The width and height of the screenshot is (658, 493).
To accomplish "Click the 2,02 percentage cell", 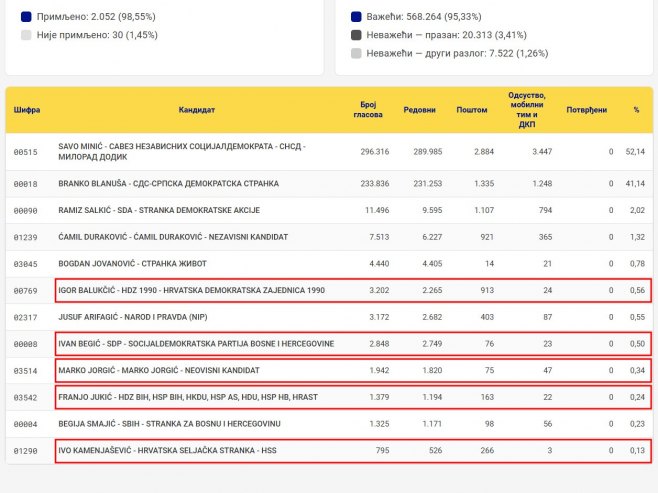I will (637, 210).
